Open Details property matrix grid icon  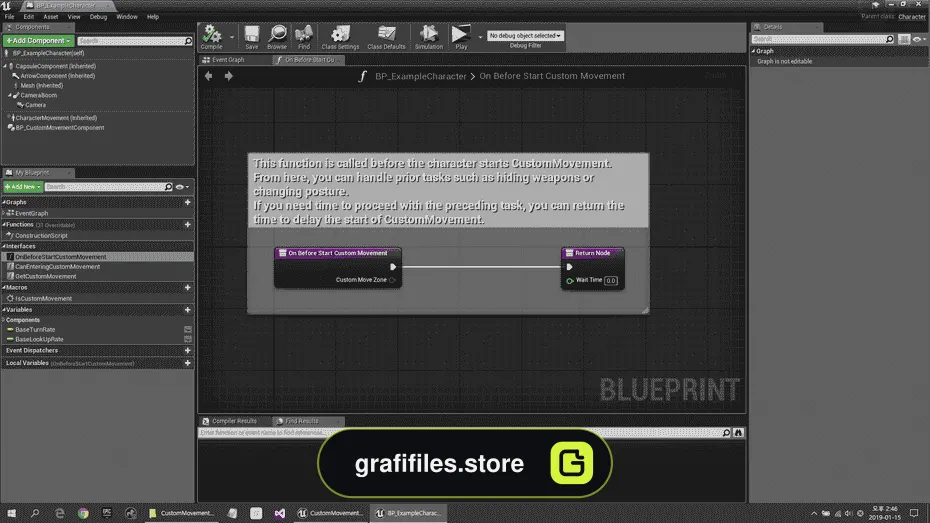pos(904,39)
